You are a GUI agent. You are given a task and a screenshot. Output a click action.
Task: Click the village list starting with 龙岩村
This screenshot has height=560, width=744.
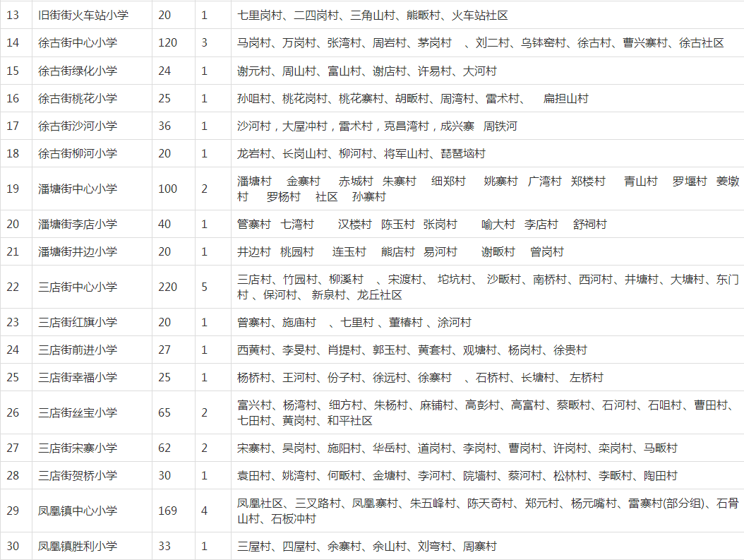pos(361,154)
